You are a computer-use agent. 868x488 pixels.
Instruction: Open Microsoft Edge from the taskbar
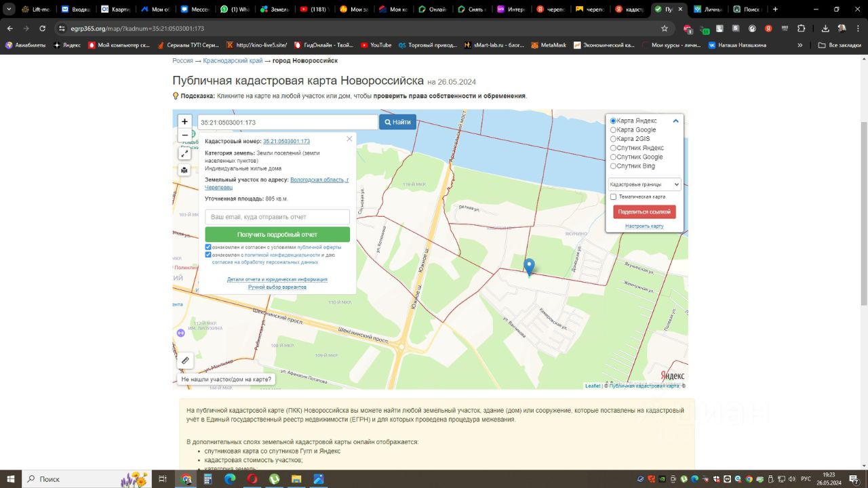230,479
